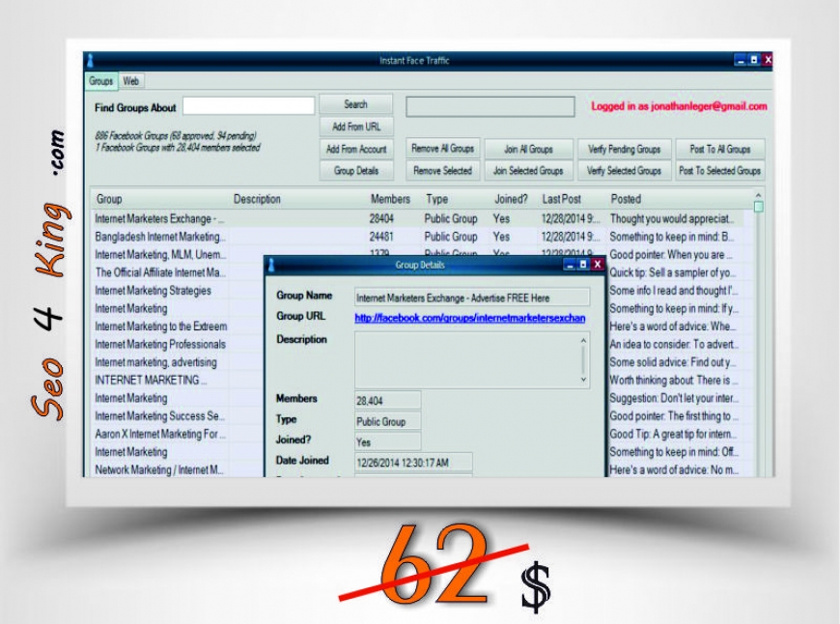Click the empty status box beside Search

click(x=490, y=106)
